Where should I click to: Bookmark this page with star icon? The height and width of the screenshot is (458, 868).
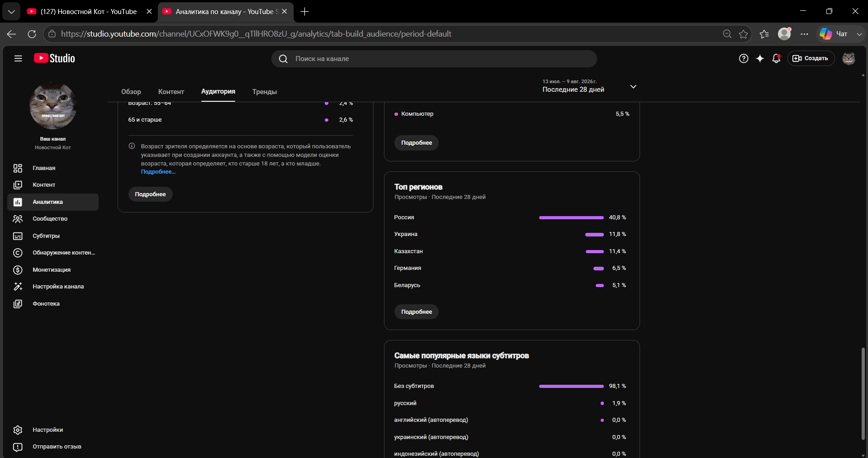743,34
